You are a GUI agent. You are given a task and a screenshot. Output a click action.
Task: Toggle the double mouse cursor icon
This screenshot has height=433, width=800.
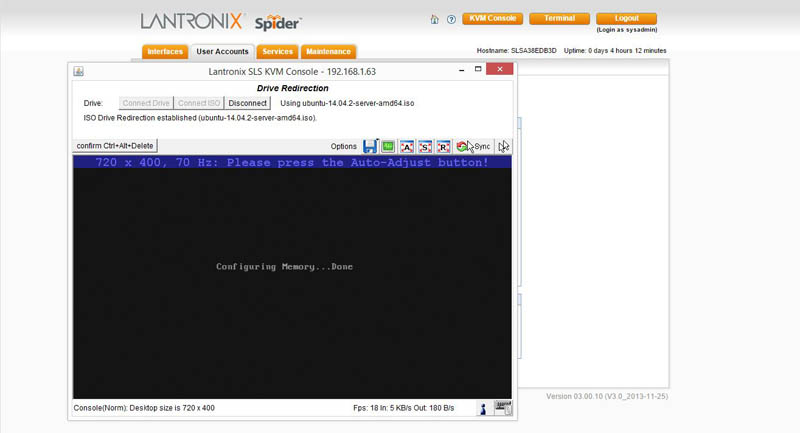pos(504,146)
